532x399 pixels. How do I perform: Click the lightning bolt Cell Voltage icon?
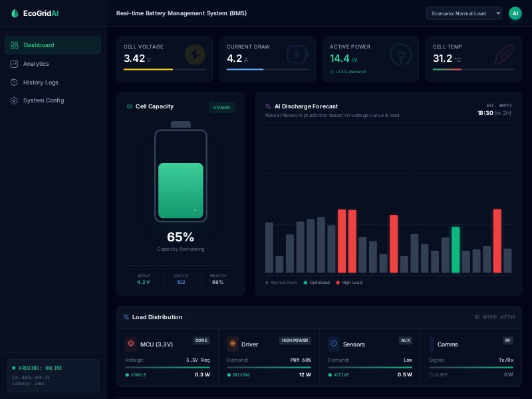pos(195,54)
